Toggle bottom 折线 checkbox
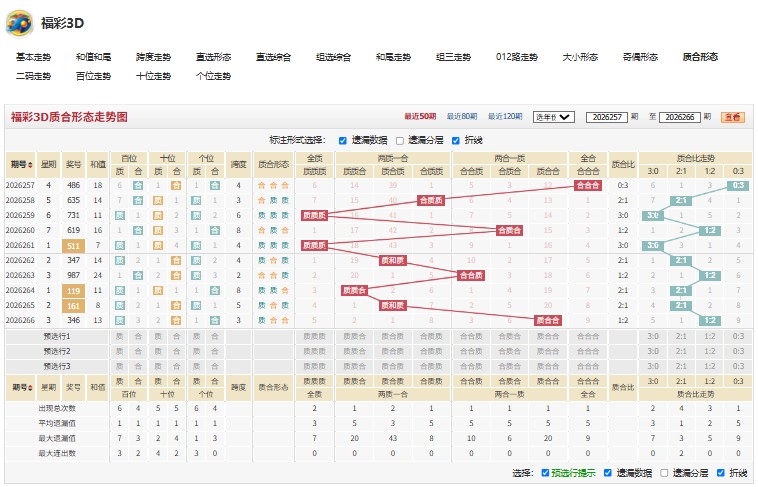This screenshot has width=758, height=487. click(721, 473)
